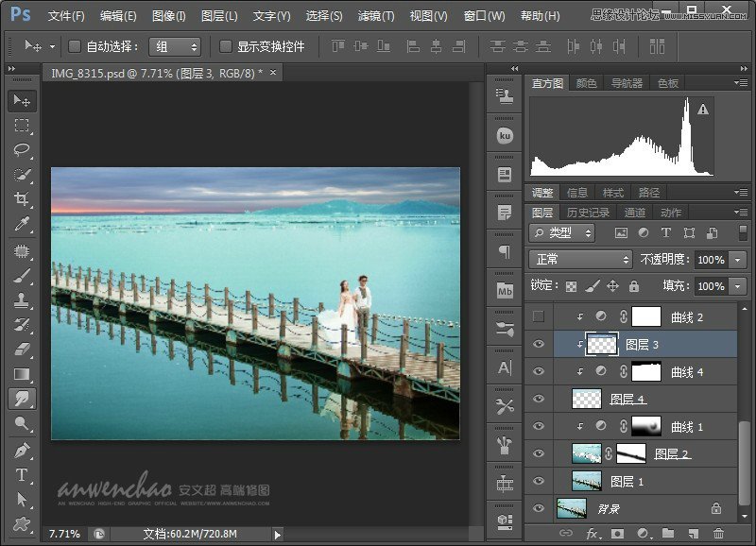This screenshot has height=546, width=756.
Task: Add a layer mask icon
Action: 617,533
